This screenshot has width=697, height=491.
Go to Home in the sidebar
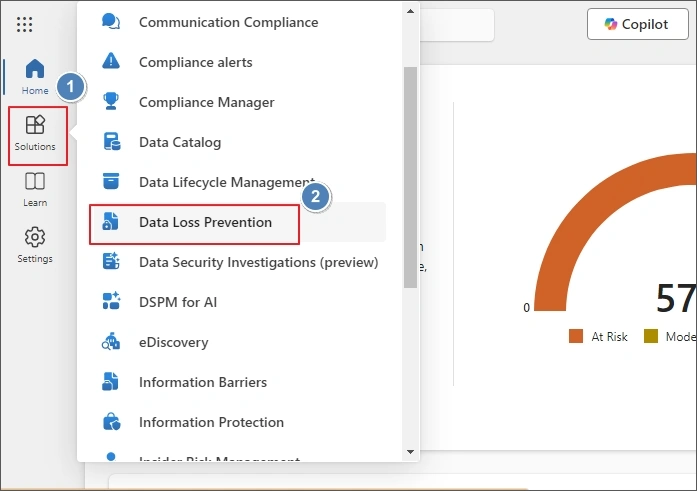[35, 76]
